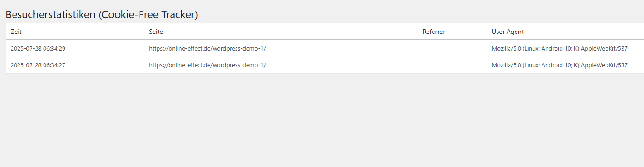The image size is (644, 167).
Task: Click the online-effect.de domain in the first row
Action: point(190,48)
